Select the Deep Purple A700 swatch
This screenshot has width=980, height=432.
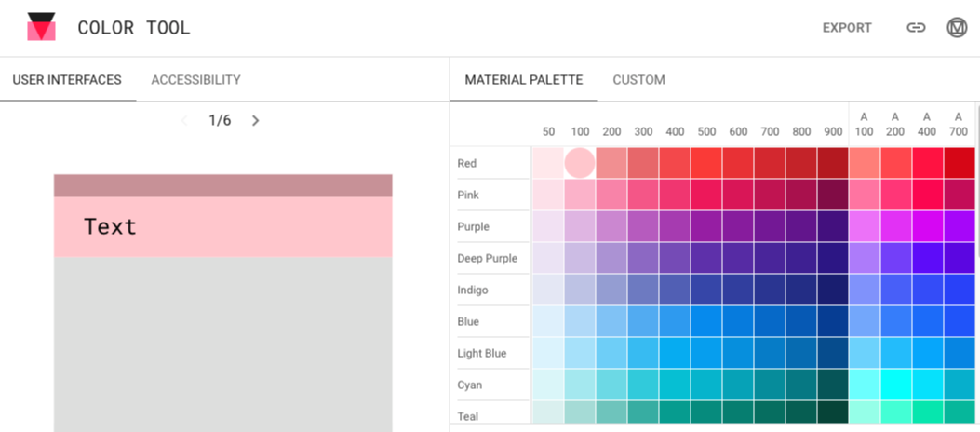959,258
